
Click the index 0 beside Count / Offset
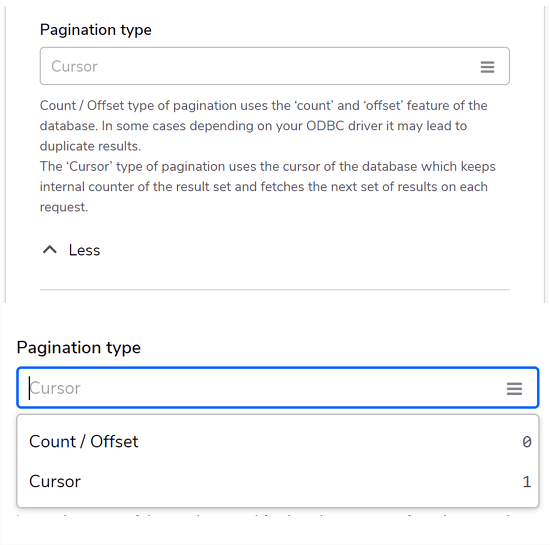526,442
